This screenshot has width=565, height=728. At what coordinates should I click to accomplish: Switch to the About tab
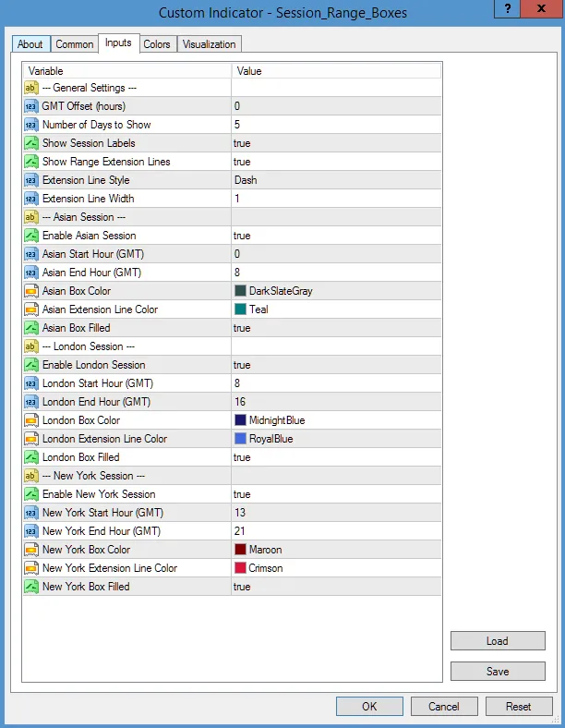pyautogui.click(x=30, y=44)
